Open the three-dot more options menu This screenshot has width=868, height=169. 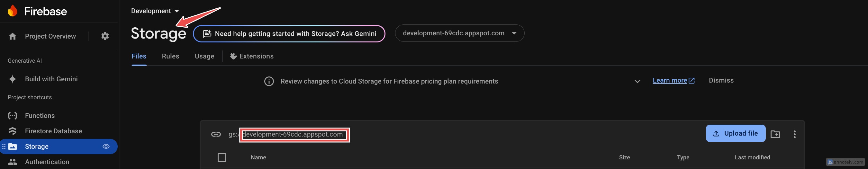pyautogui.click(x=795, y=134)
